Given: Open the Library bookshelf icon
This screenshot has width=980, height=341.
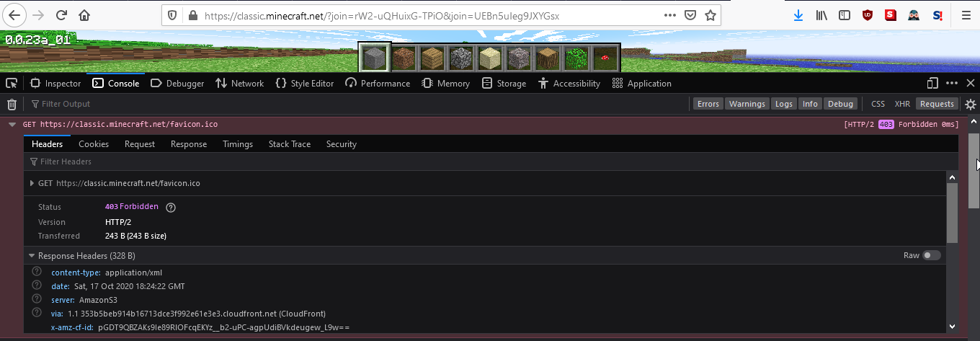Looking at the screenshot, I should tap(821, 15).
